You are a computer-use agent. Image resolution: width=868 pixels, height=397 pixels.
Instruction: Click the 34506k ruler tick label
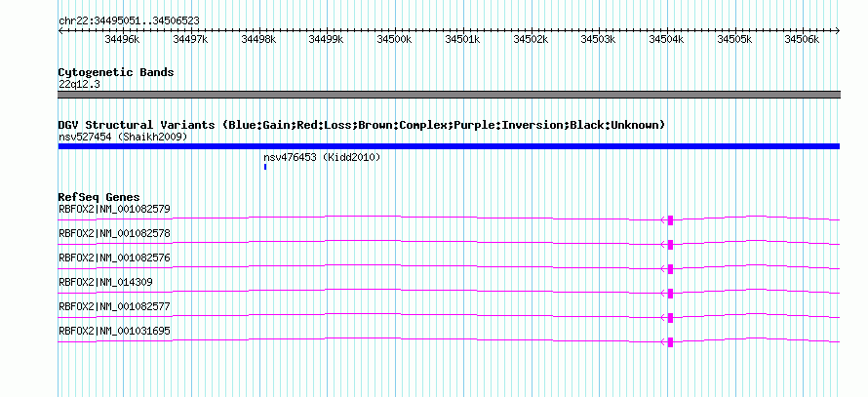click(802, 39)
